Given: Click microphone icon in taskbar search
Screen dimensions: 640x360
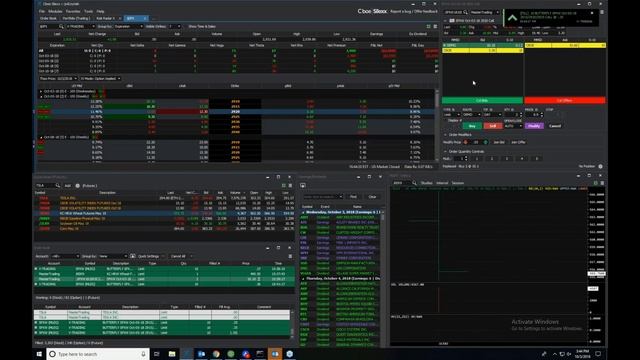Looking at the screenshot, I should [143, 354].
